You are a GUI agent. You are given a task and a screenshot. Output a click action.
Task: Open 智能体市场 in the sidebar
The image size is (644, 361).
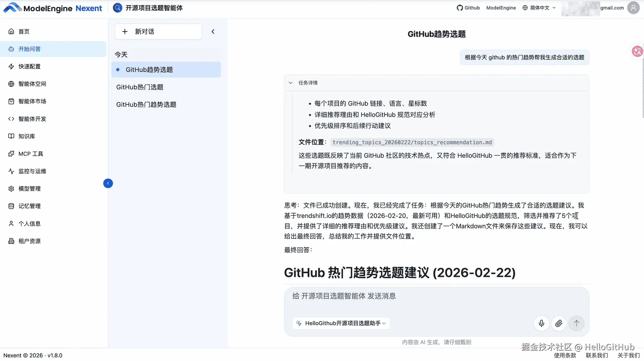53,101
